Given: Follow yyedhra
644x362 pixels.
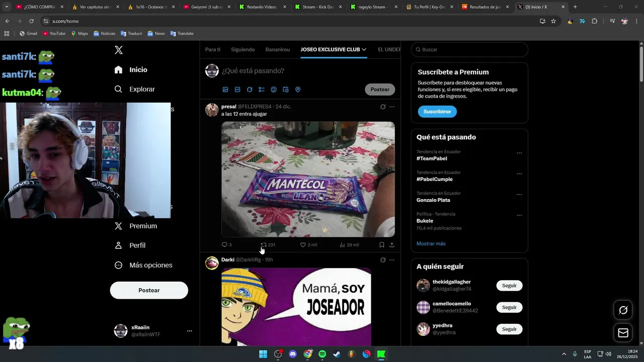Looking at the screenshot, I should 509,329.
